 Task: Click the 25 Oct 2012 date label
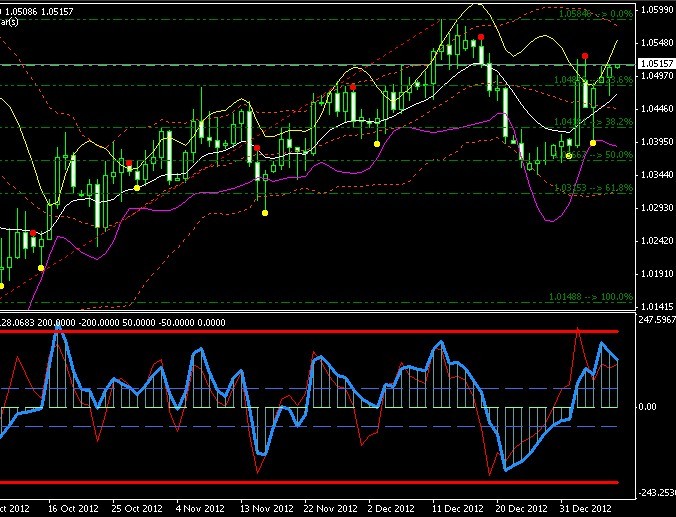click(x=137, y=508)
